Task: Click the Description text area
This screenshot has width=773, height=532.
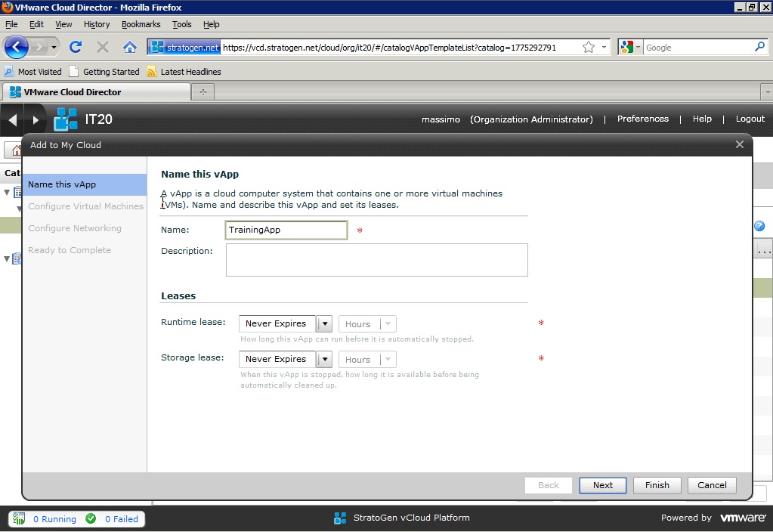Action: (376, 260)
